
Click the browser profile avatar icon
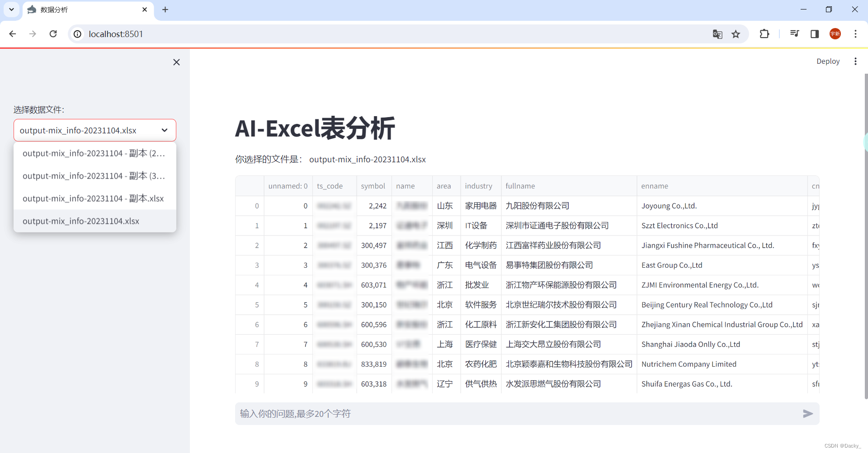(x=835, y=34)
